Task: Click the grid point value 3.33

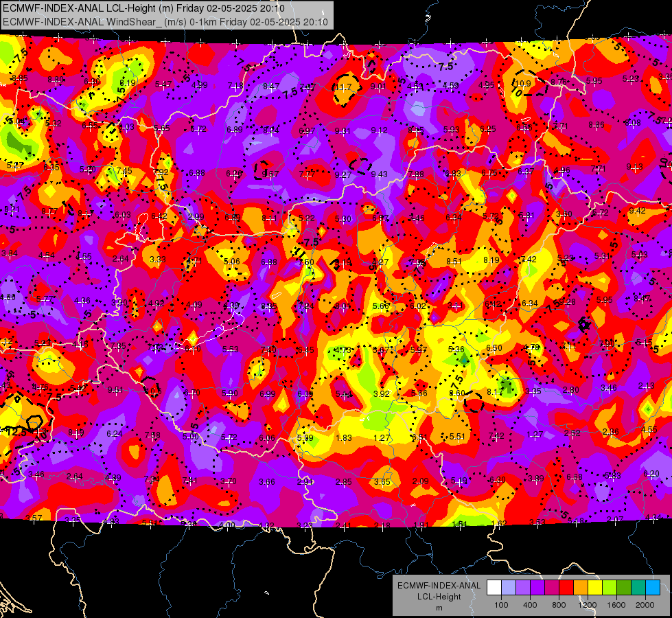Action: click(x=157, y=260)
